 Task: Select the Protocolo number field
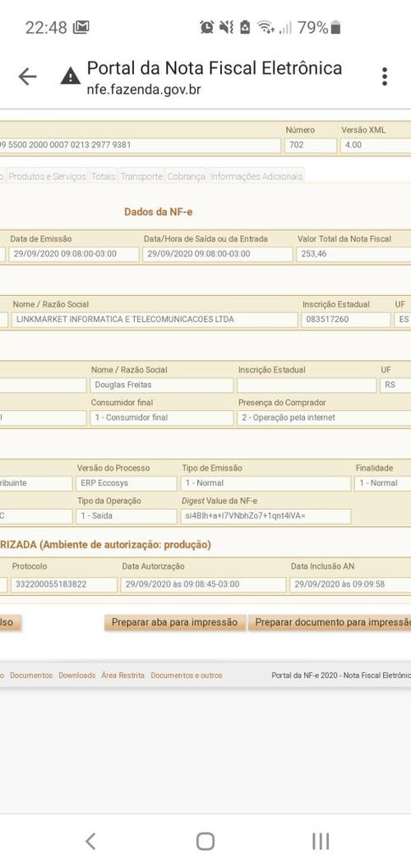[x=62, y=584]
